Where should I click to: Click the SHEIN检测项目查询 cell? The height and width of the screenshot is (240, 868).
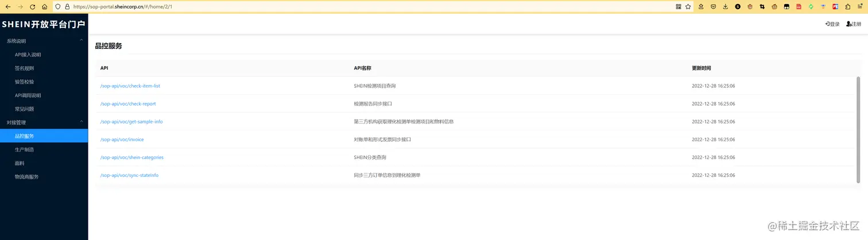click(x=374, y=86)
